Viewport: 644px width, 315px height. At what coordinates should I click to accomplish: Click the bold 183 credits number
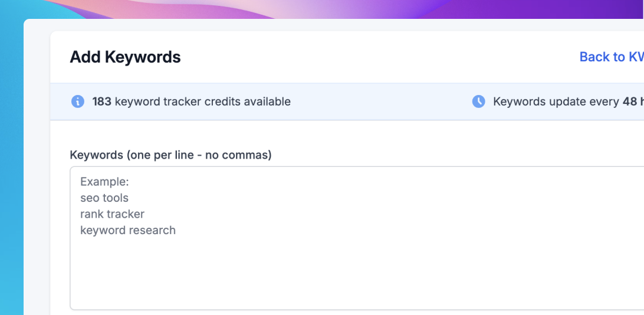[x=101, y=101]
